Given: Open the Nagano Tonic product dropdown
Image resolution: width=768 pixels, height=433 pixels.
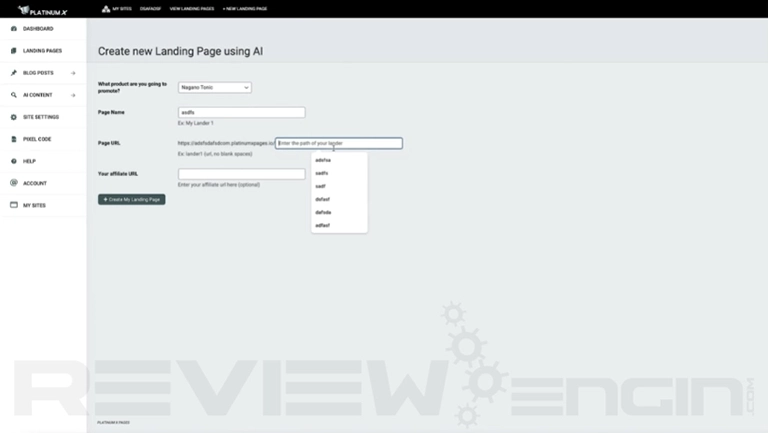Looking at the screenshot, I should pyautogui.click(x=215, y=87).
